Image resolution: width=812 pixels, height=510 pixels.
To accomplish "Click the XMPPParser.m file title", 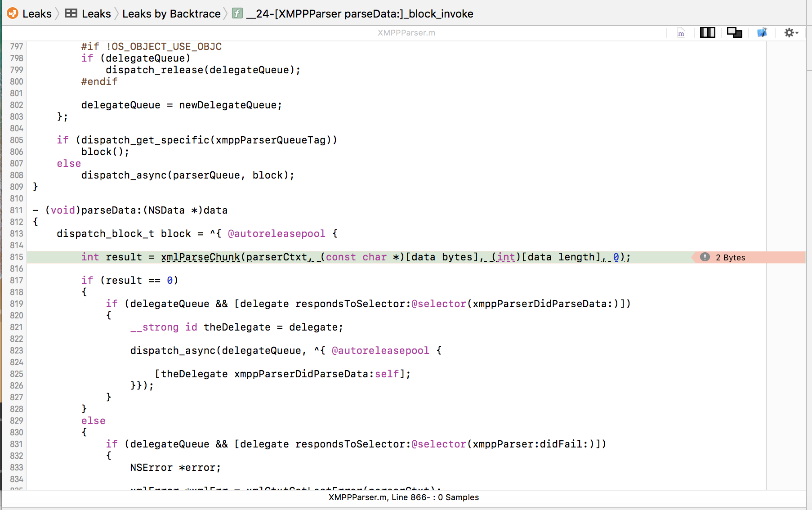I will tap(406, 33).
